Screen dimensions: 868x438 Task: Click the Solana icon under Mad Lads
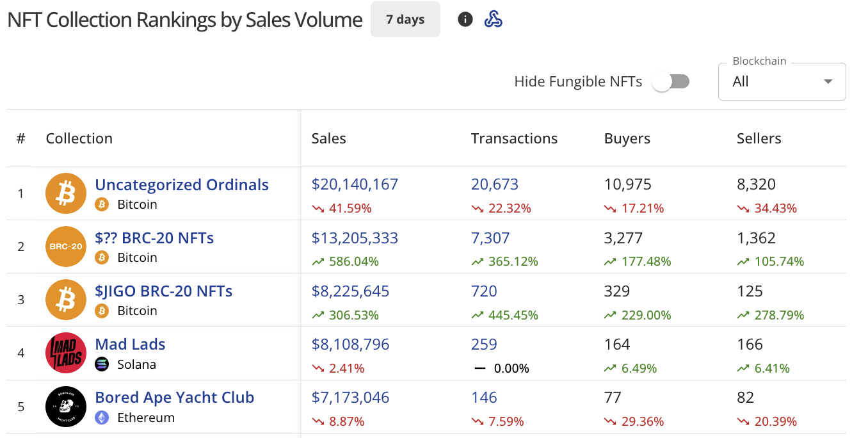102,364
